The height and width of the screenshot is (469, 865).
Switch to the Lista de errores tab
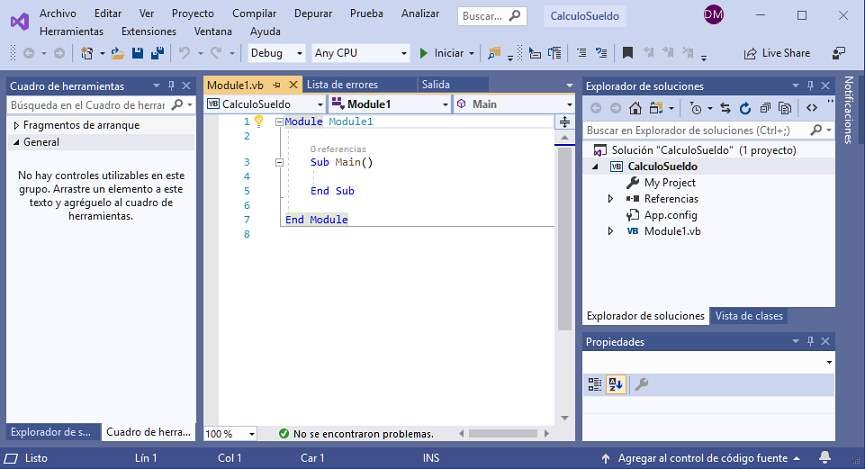(x=342, y=85)
